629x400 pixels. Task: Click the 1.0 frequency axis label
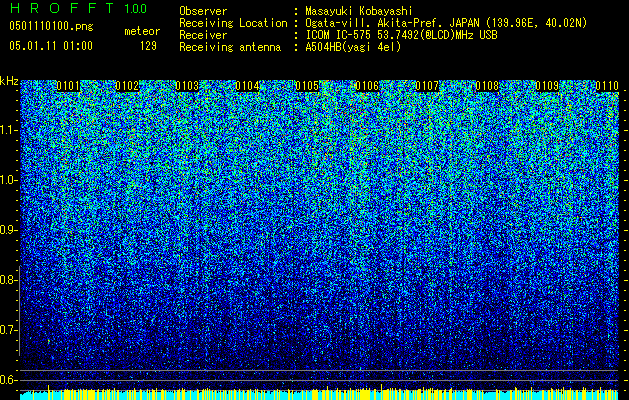(9, 180)
